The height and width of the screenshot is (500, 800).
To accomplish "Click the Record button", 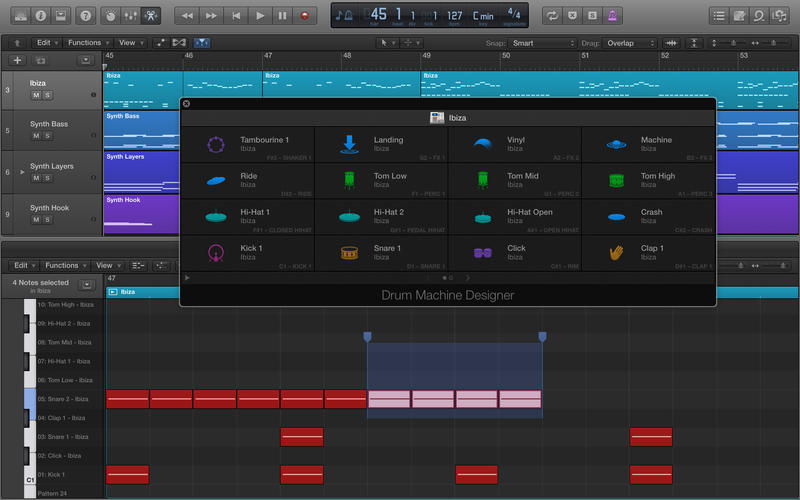I will pyautogui.click(x=305, y=16).
